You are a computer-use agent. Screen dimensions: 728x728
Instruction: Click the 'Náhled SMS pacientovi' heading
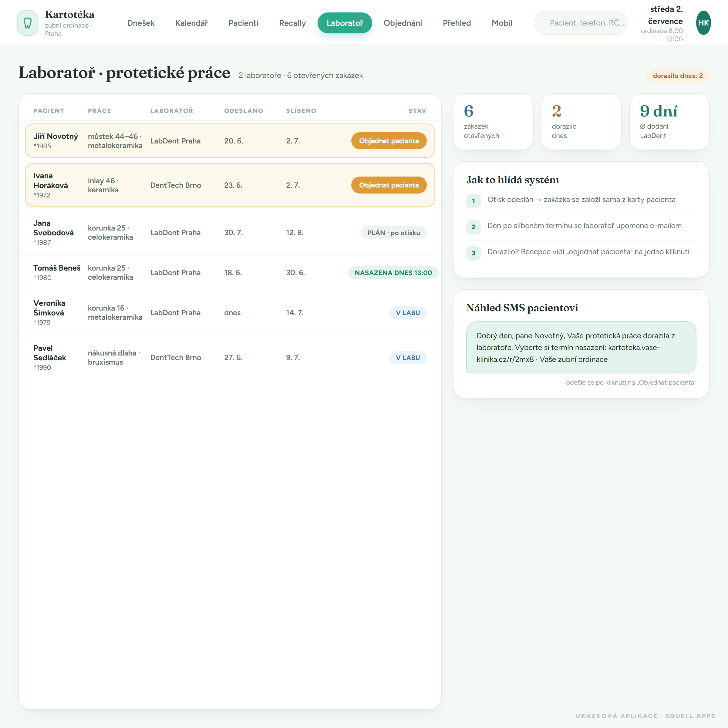pyautogui.click(x=522, y=308)
